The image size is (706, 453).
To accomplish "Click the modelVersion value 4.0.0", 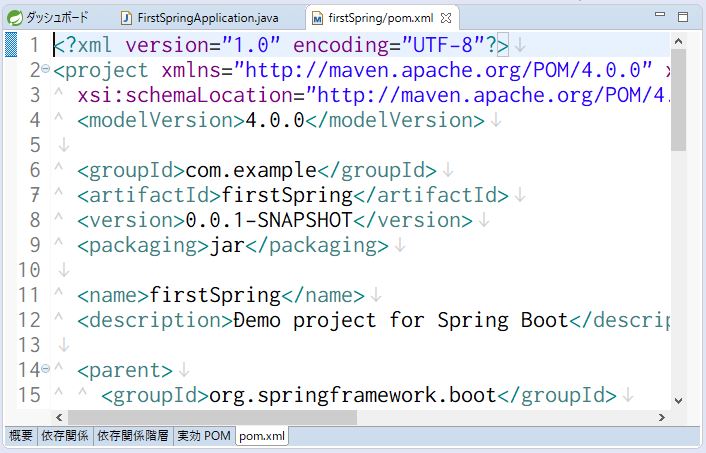I will coord(275,120).
